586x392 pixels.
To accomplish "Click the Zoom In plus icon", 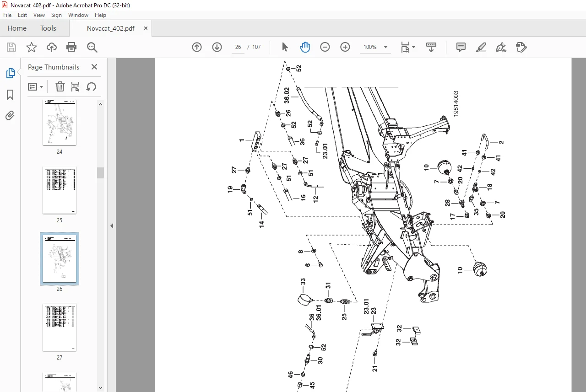I will (345, 47).
